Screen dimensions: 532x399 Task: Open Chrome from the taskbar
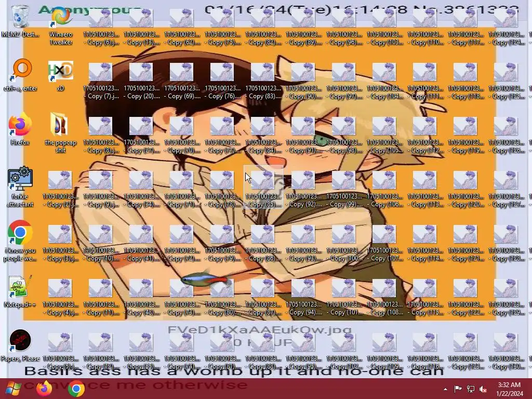pos(76,389)
